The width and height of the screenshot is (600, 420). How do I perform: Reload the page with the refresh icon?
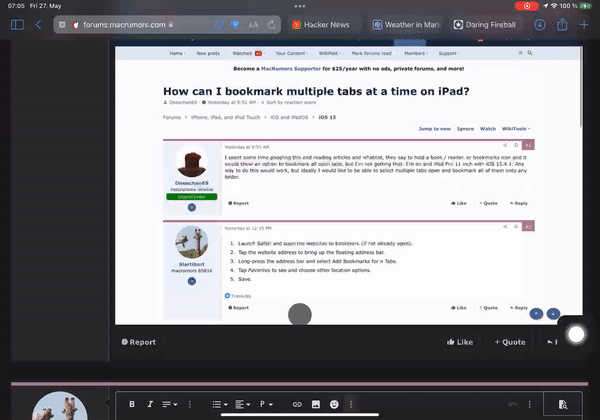[x=271, y=25]
